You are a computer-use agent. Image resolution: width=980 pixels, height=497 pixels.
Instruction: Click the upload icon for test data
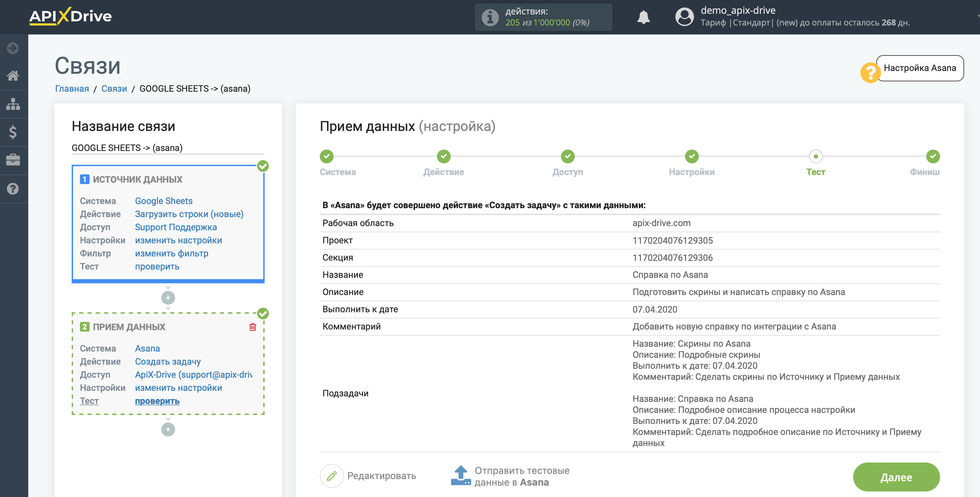click(461, 476)
